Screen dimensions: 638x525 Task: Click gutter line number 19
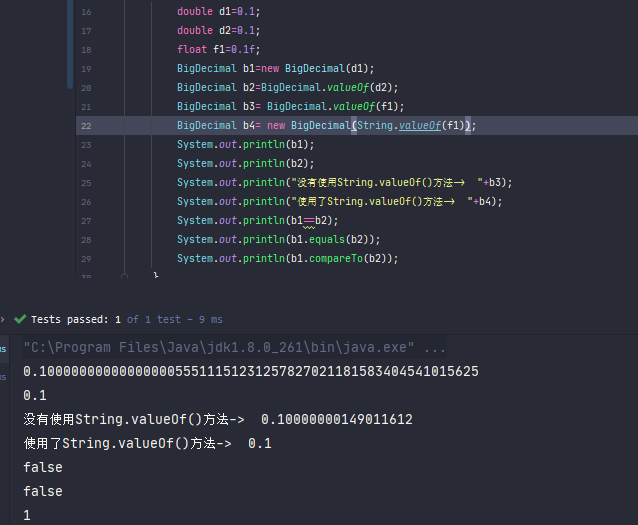[x=86, y=69]
